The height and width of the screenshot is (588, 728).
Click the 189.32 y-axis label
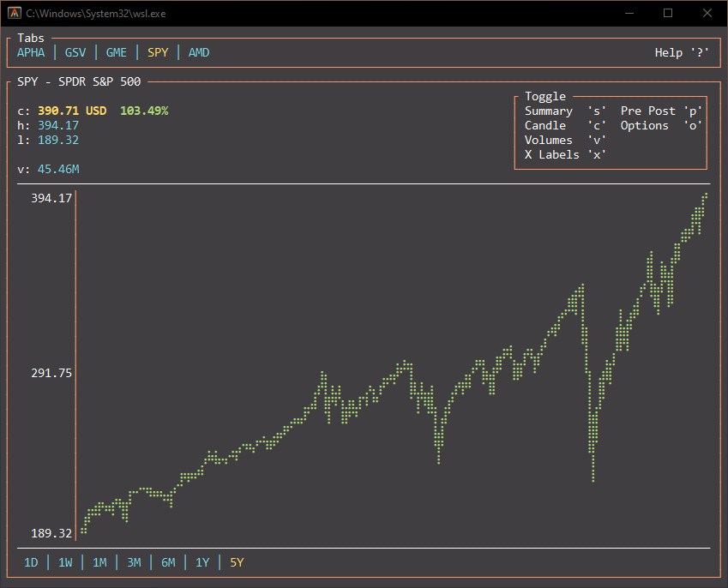click(51, 533)
